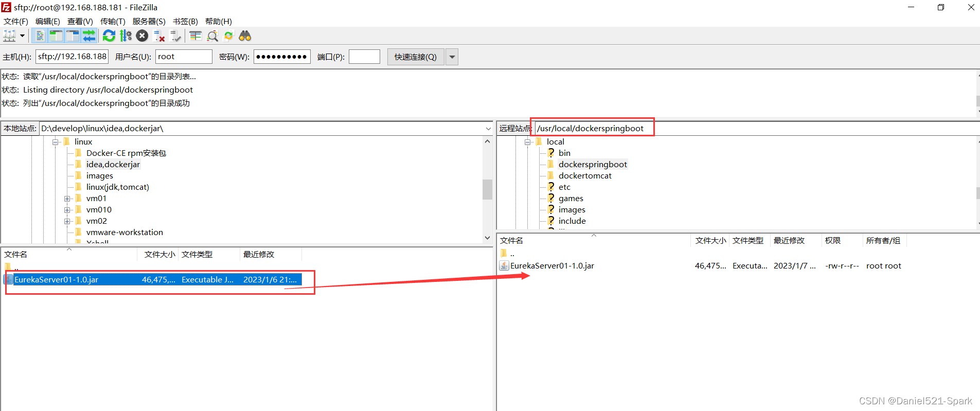Click the local tree scroll-down arrow
Viewport: 980px width, 411px height.
[487, 238]
